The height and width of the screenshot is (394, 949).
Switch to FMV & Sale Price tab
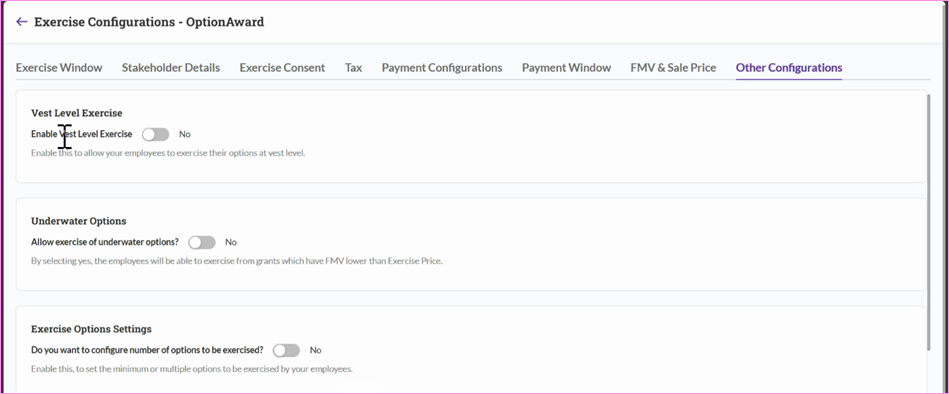pyautogui.click(x=673, y=68)
